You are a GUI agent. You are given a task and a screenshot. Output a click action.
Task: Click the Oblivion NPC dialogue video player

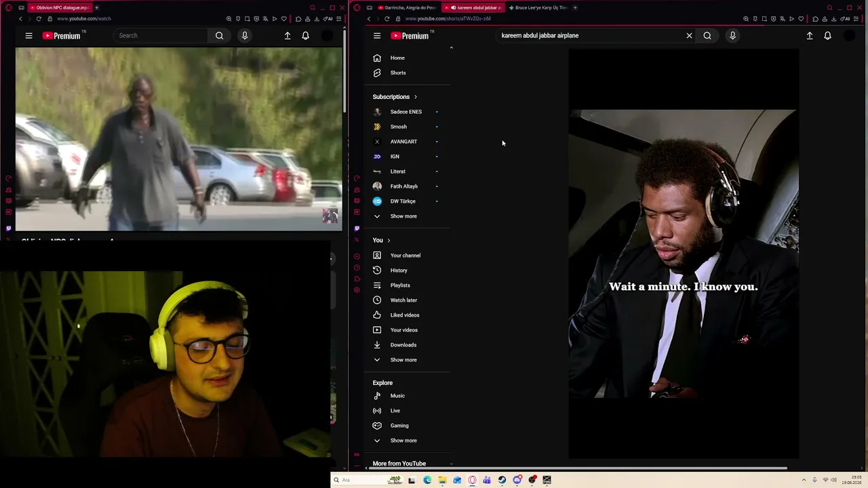click(179, 139)
